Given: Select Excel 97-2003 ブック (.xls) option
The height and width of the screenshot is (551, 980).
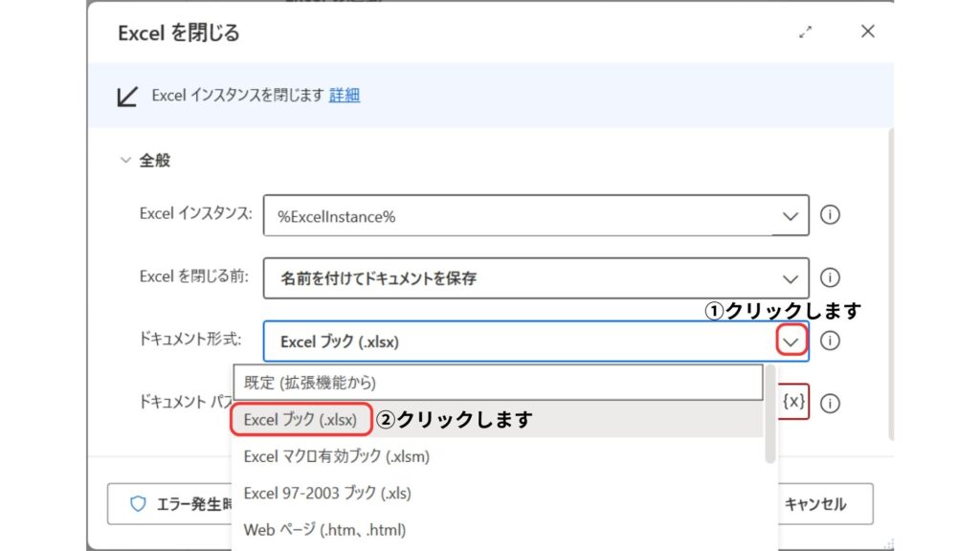Looking at the screenshot, I should point(498,493).
